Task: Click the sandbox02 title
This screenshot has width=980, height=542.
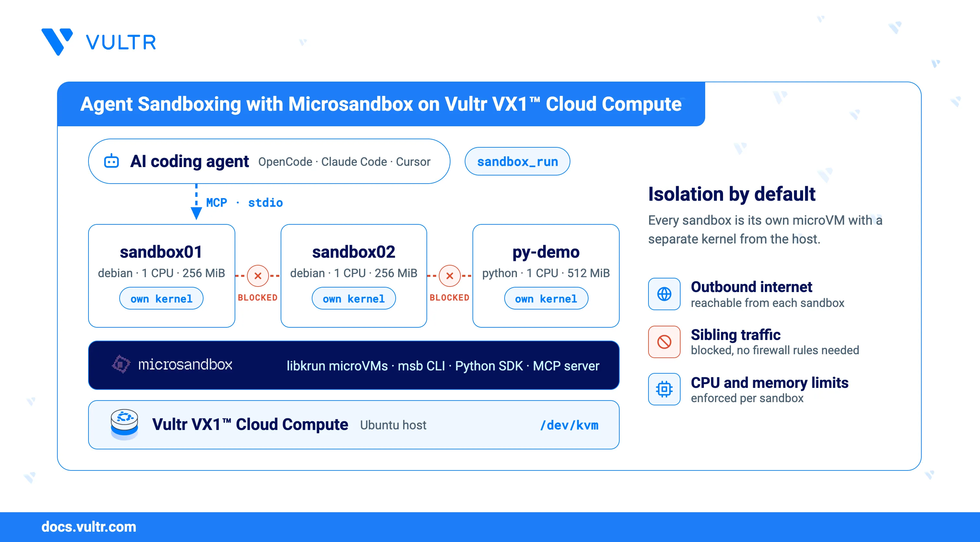Action: (x=354, y=252)
